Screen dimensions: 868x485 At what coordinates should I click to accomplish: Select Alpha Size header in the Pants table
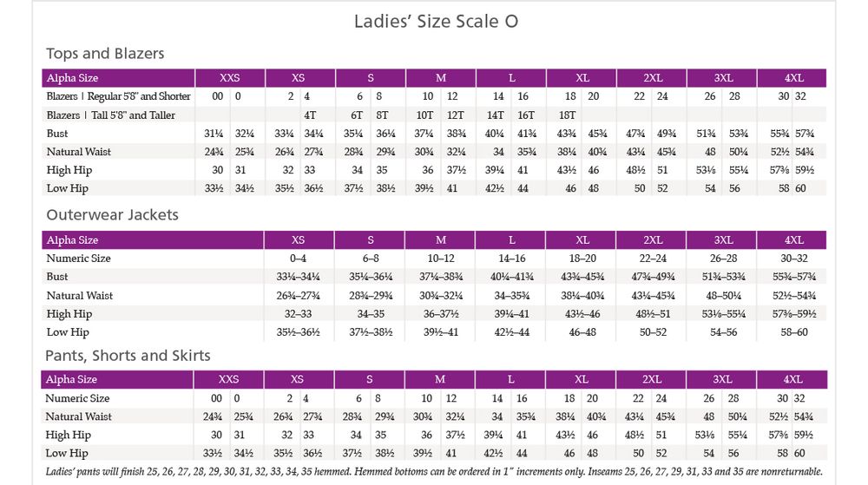(x=72, y=379)
